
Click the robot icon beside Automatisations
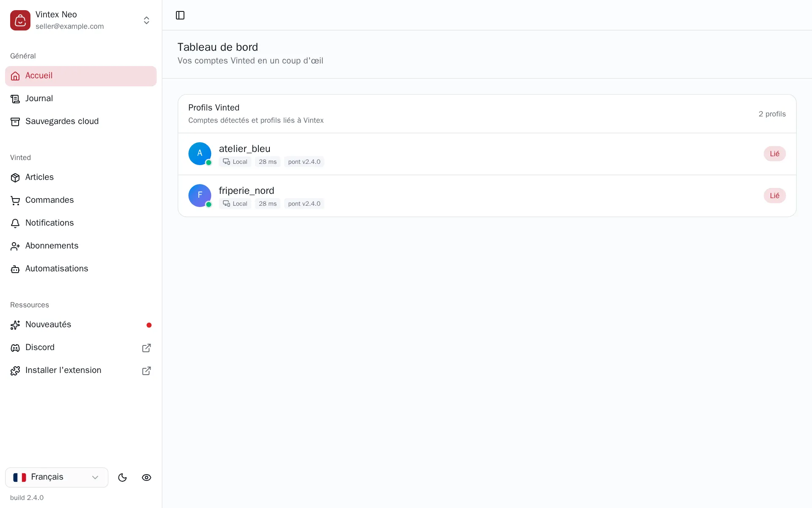15,269
